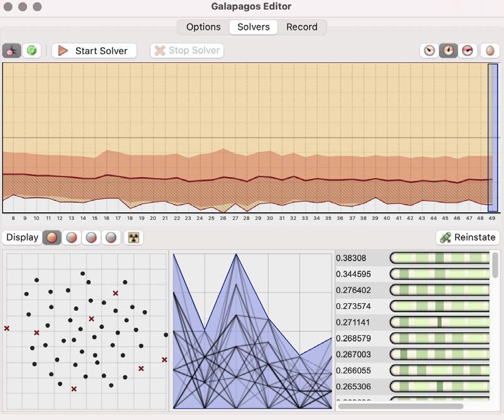
Task: Click the radiation hazard icon
Action: [x=134, y=238]
